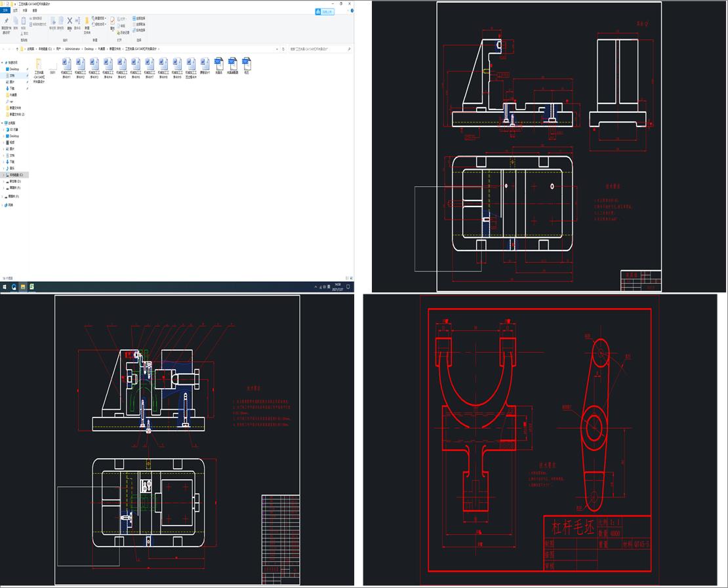Expand the Network tree node
Image resolution: width=728 pixels, height=588 pixels.
tap(3, 205)
